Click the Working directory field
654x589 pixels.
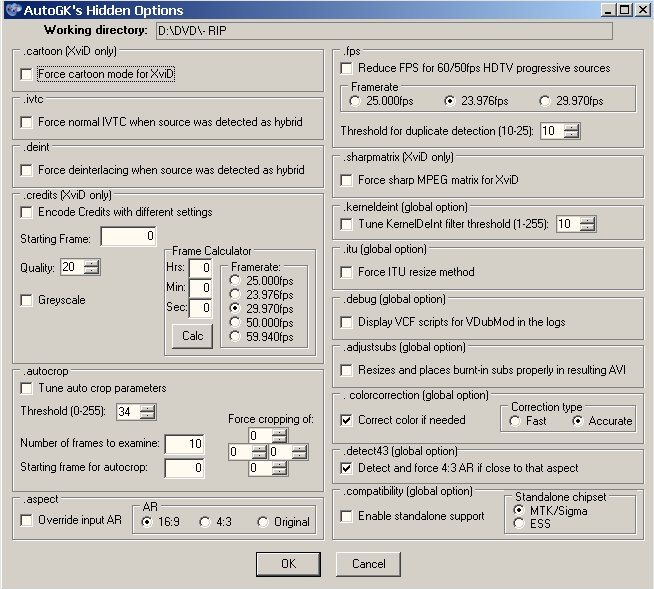coord(384,31)
